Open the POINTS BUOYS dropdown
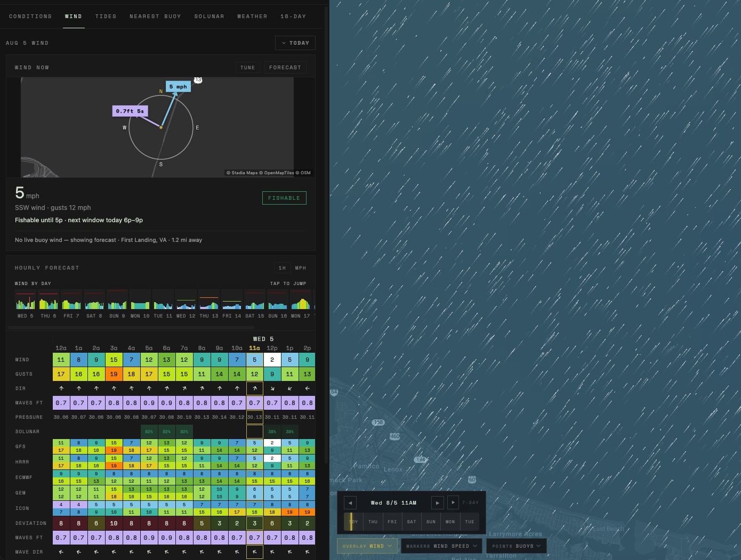The height and width of the screenshot is (560, 741). [x=516, y=546]
